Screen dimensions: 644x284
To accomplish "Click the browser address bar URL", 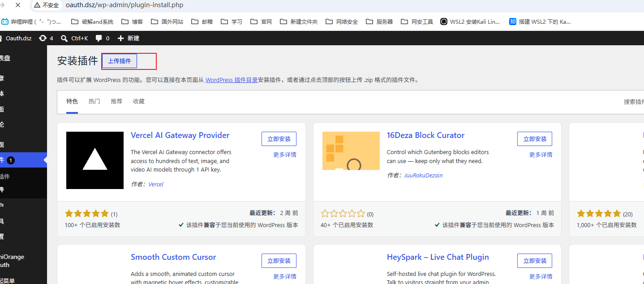I will point(125,5).
